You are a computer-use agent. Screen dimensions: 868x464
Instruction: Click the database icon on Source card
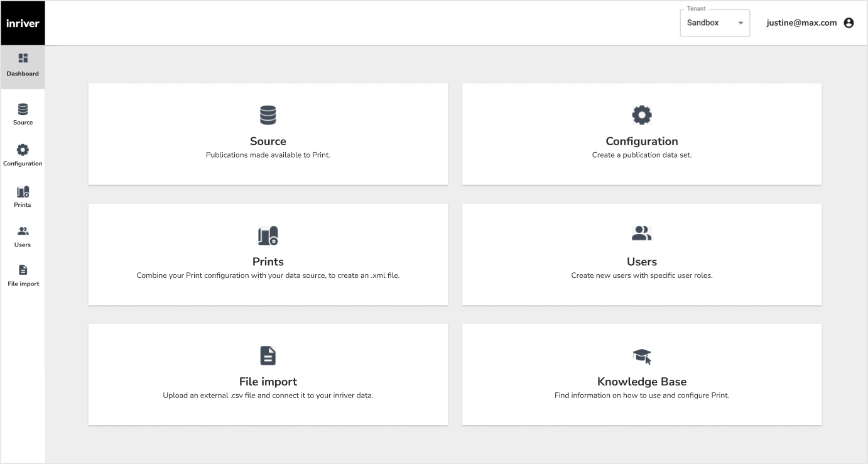pos(268,115)
